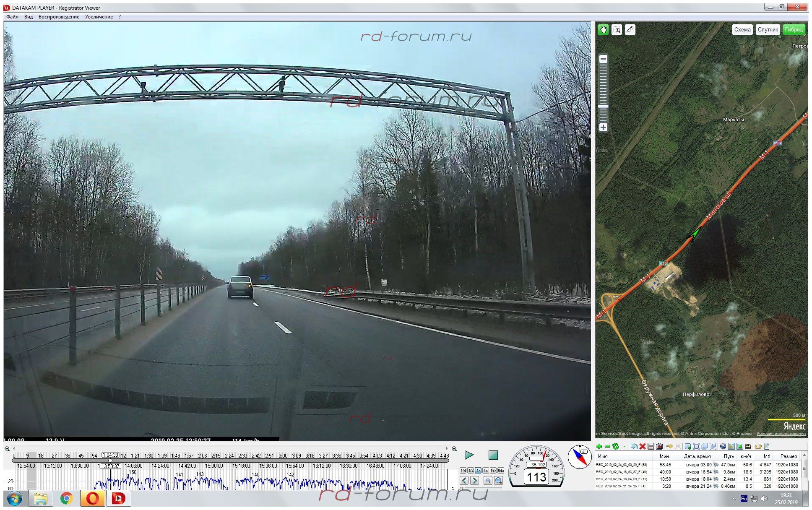The width and height of the screenshot is (812, 510).
Task: Click the green refresh file list icon
Action: [x=615, y=446]
